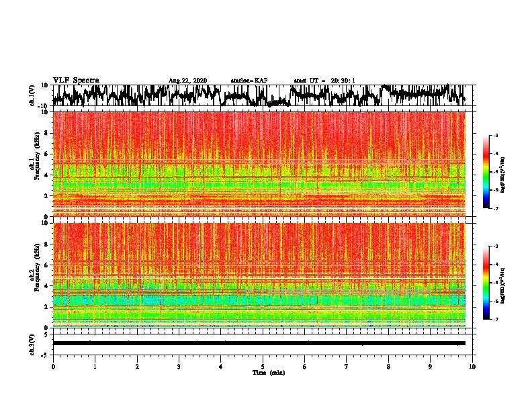The height and width of the screenshot is (411, 532).
Task: Click time axis tick label "9"
Action: click(x=430, y=367)
